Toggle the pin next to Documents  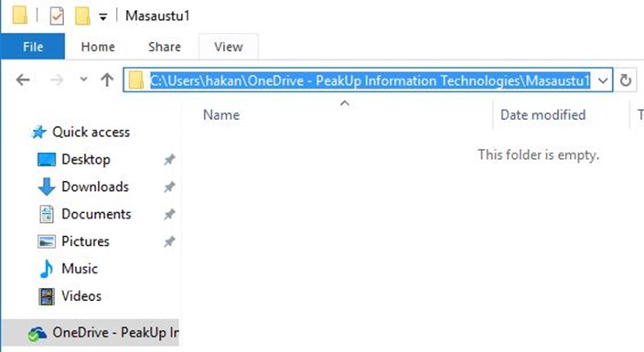(169, 214)
